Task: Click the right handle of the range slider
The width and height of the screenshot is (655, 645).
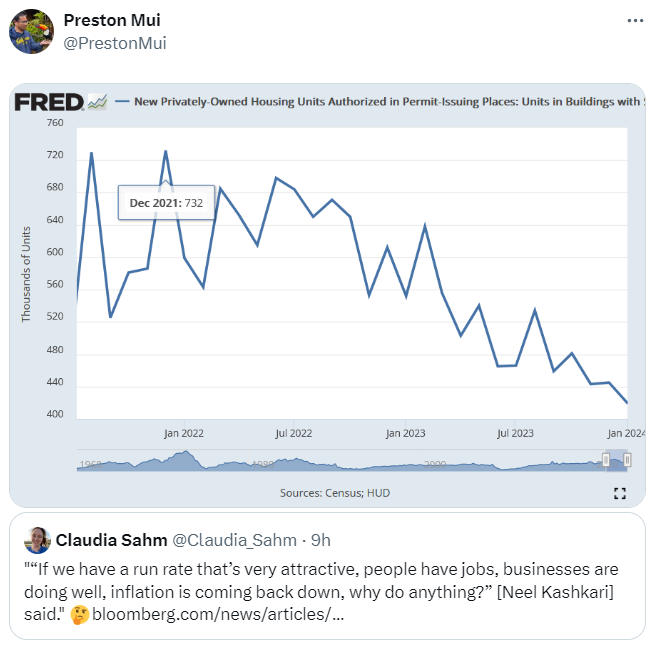Action: (627, 459)
